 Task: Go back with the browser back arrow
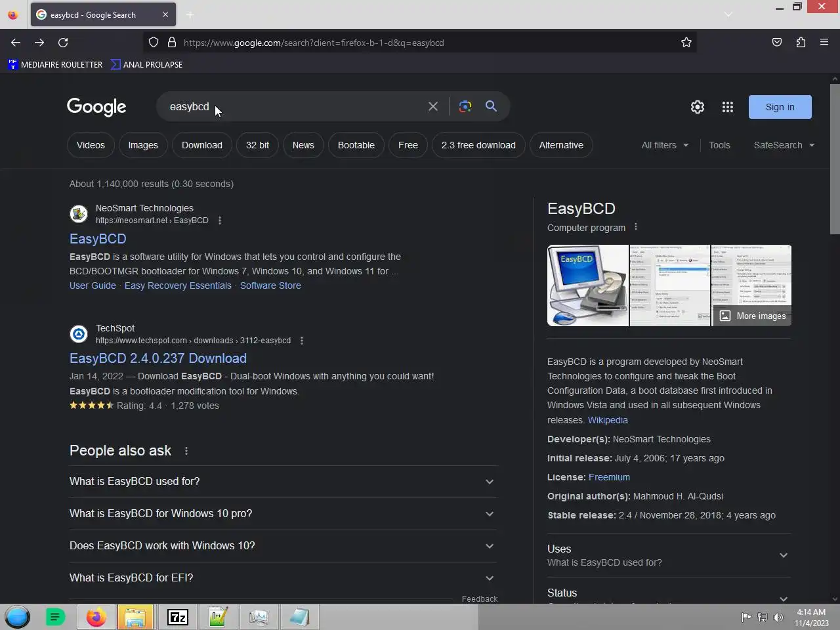point(16,43)
